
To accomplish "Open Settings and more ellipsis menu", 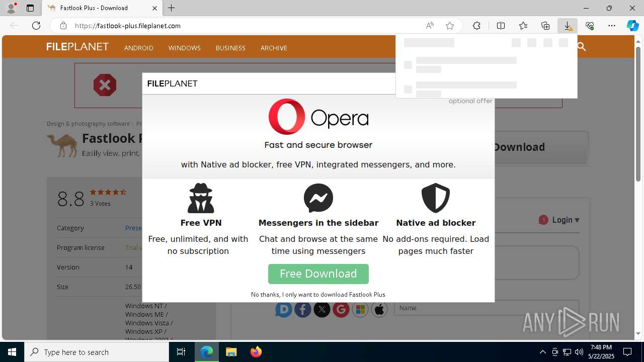I will pos(612,26).
